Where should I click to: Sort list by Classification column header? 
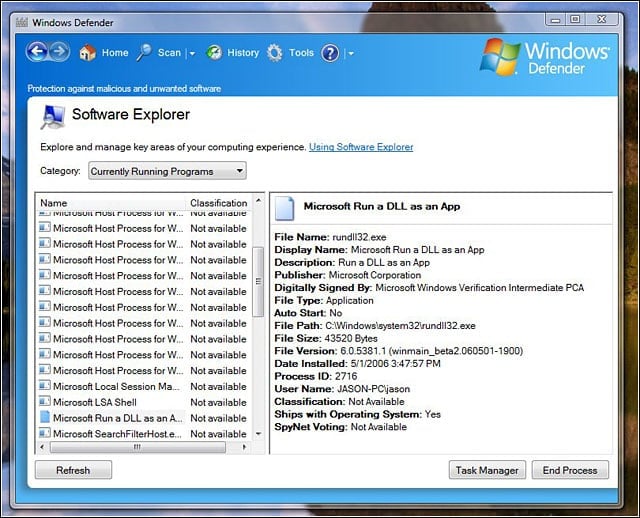pos(219,203)
